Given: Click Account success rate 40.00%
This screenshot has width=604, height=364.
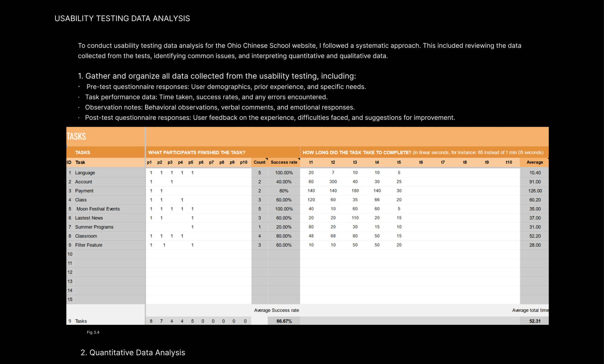Looking at the screenshot, I should tap(284, 182).
